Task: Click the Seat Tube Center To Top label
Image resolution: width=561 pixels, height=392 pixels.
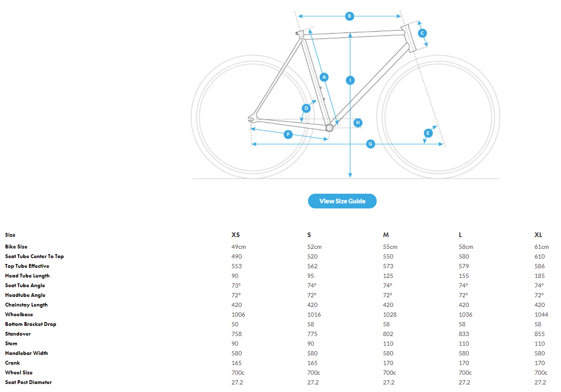Action: (35, 256)
